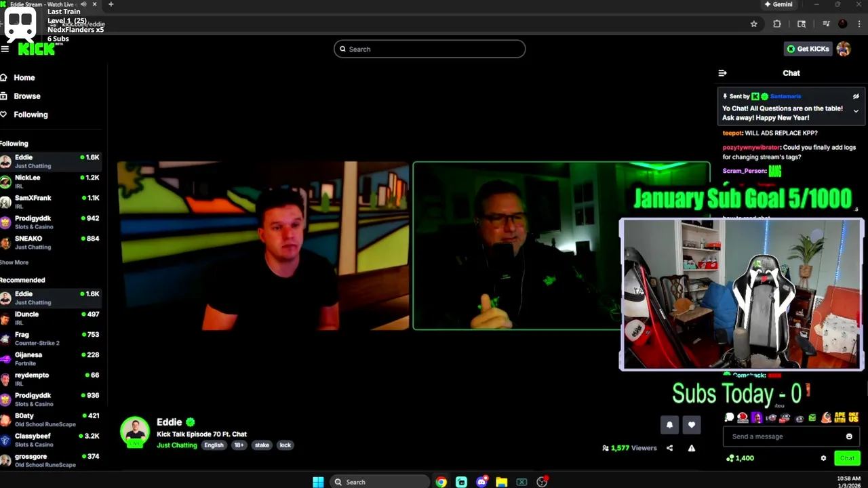Open the Windows Start button
Viewport: 868px width, 488px height.
318,482
